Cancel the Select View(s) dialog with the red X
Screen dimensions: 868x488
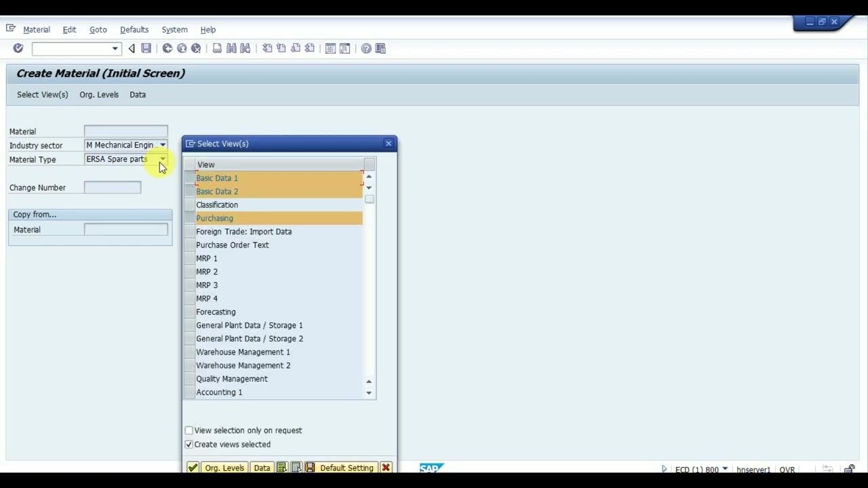(x=386, y=468)
